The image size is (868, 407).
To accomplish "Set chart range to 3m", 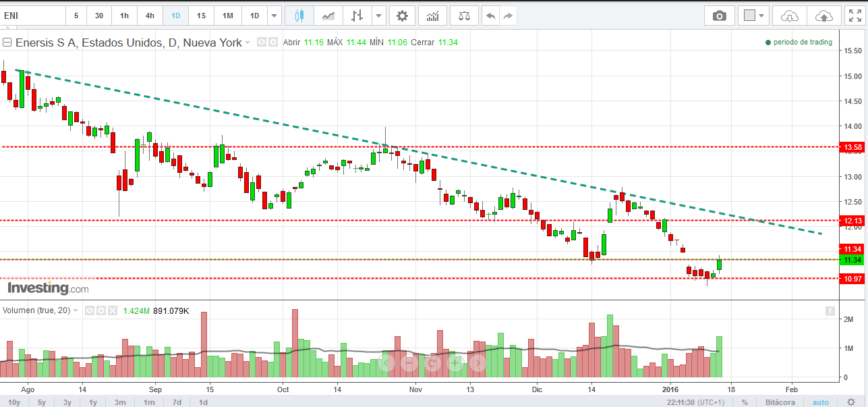I will 120,402.
